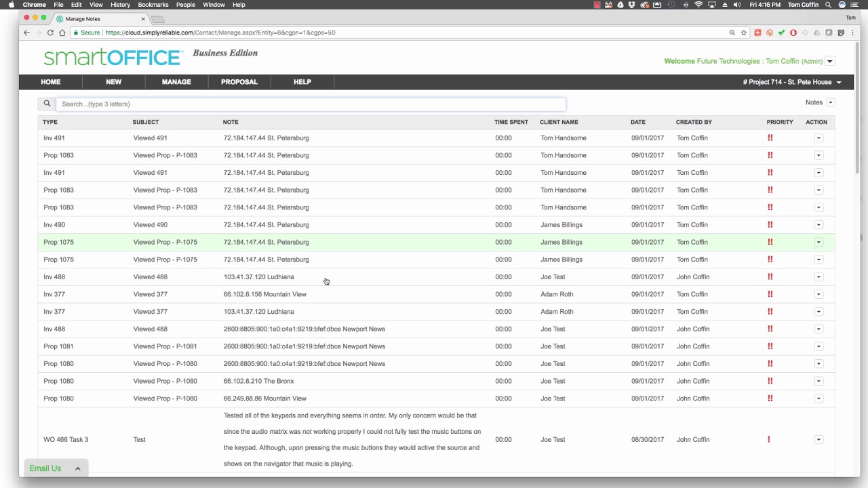The height and width of the screenshot is (488, 868).
Task: Click the red Opera-style extension icon
Action: [793, 33]
